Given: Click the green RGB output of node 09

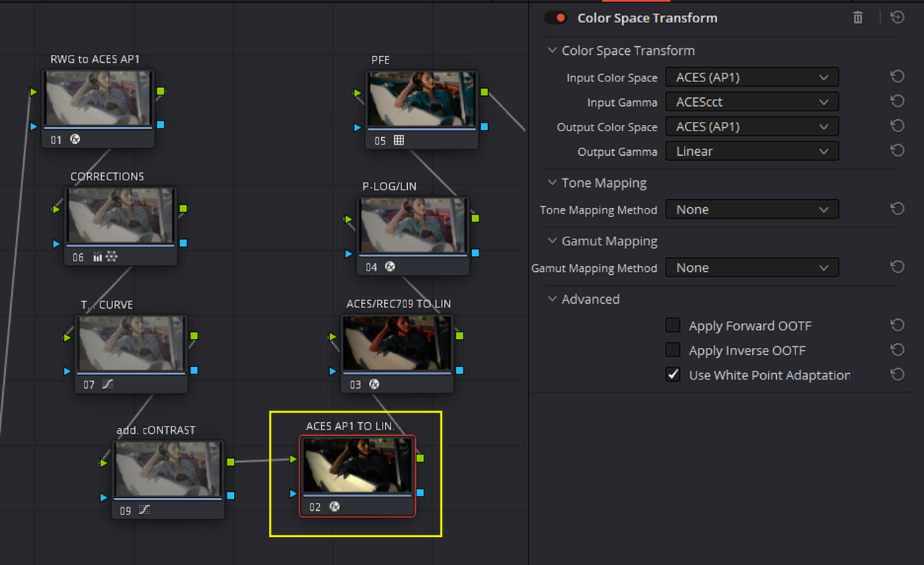Looking at the screenshot, I should click(230, 462).
